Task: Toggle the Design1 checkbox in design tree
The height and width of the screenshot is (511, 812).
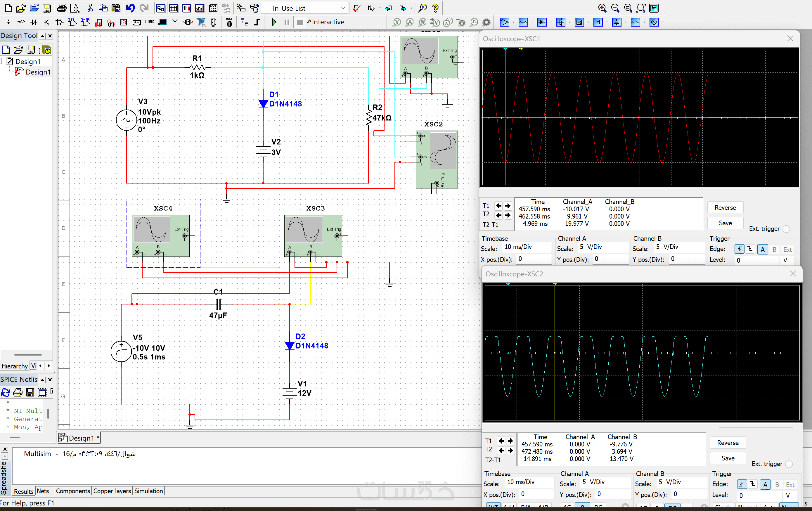Action: coord(9,61)
